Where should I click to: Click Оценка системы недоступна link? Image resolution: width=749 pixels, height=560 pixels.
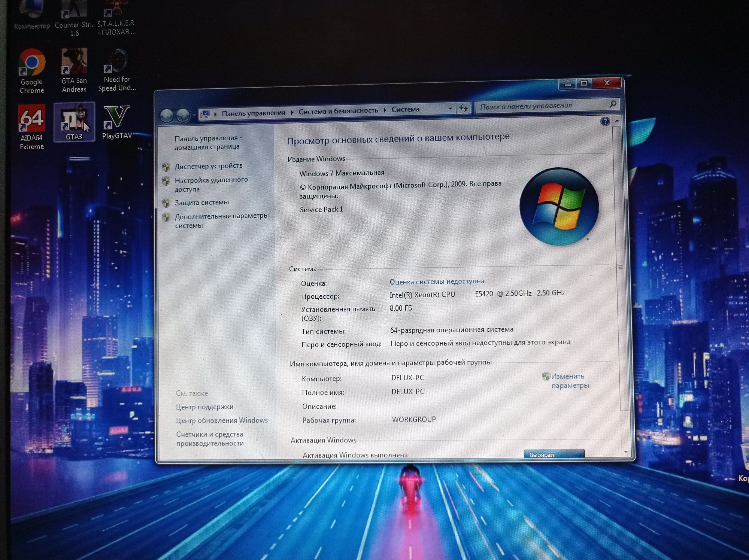coord(437,281)
